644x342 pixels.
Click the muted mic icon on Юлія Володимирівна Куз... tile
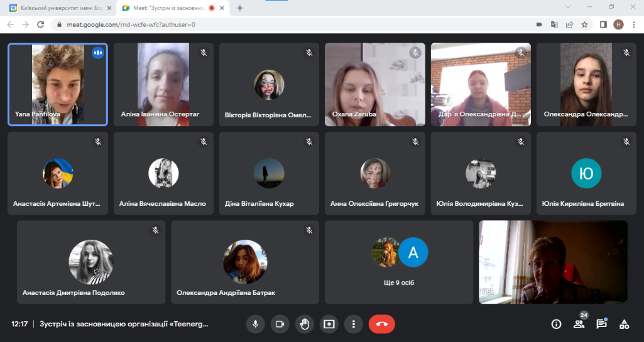pos(521,141)
